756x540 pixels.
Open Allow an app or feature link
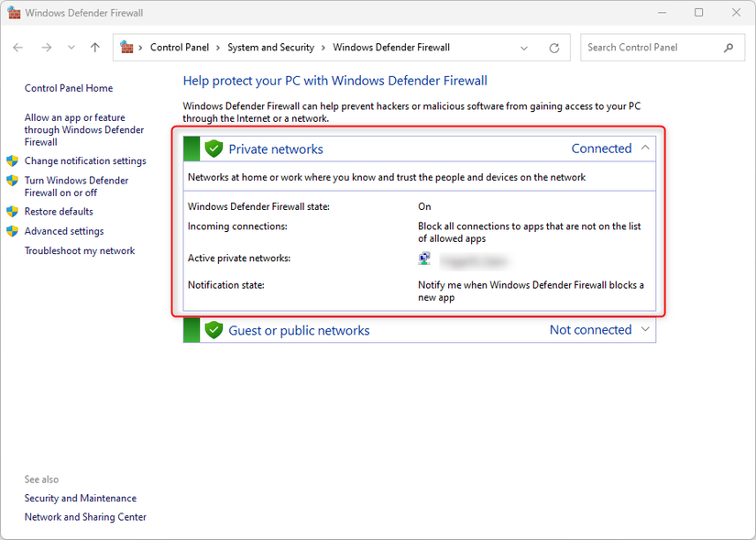[84, 130]
